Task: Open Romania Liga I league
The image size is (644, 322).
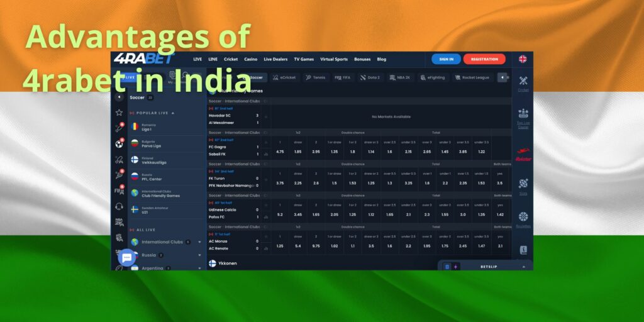Action: coord(167,127)
